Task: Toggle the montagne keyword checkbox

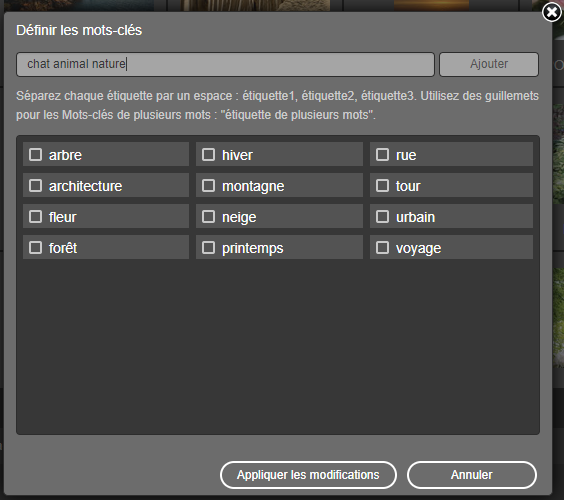Action: point(208,186)
